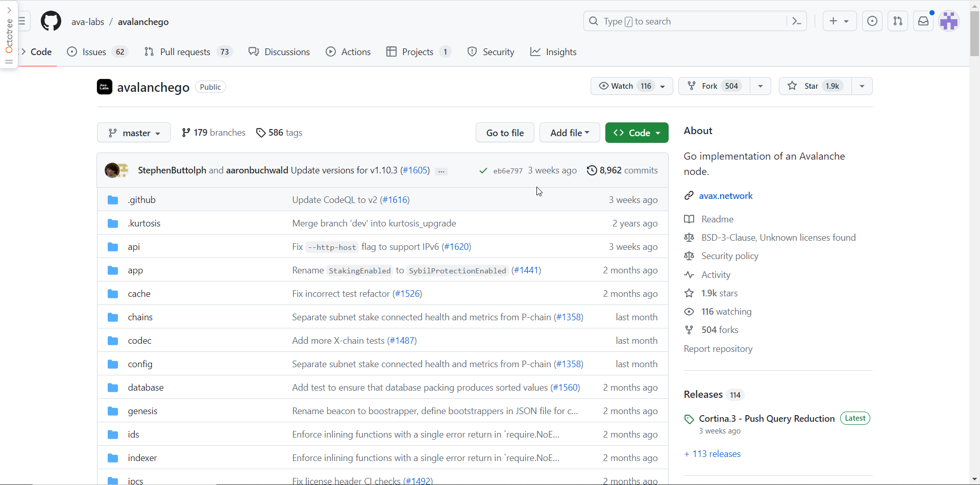The width and height of the screenshot is (980, 485).
Task: Click the app folder icon
Action: (x=113, y=270)
